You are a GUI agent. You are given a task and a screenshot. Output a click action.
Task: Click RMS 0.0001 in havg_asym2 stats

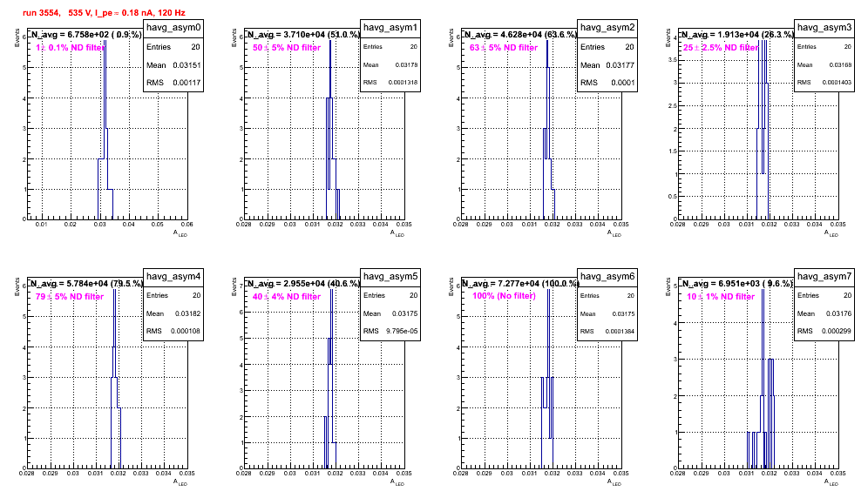tap(607, 83)
